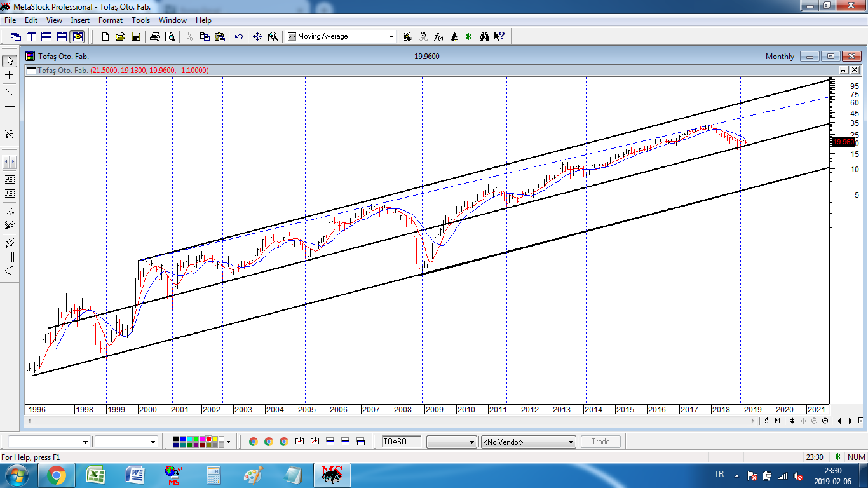Image resolution: width=868 pixels, height=488 pixels.
Task: Click the chart horizontal scrollbar
Action: point(391,421)
